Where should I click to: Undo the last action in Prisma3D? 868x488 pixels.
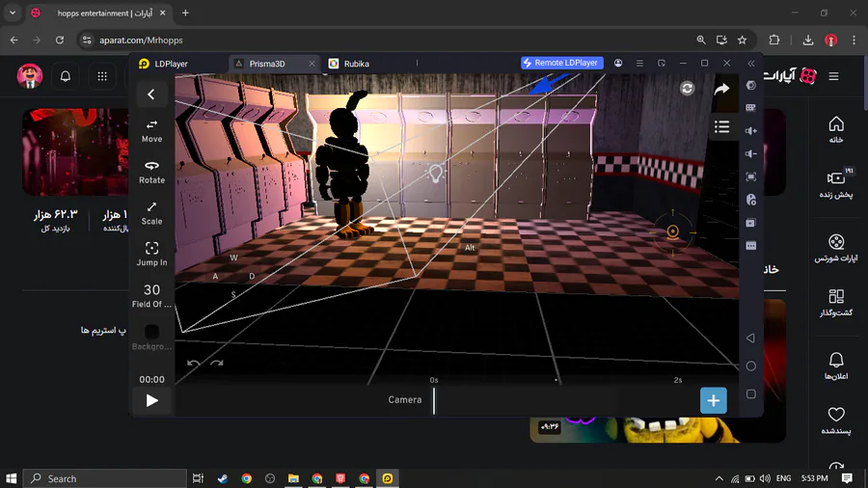(x=193, y=364)
